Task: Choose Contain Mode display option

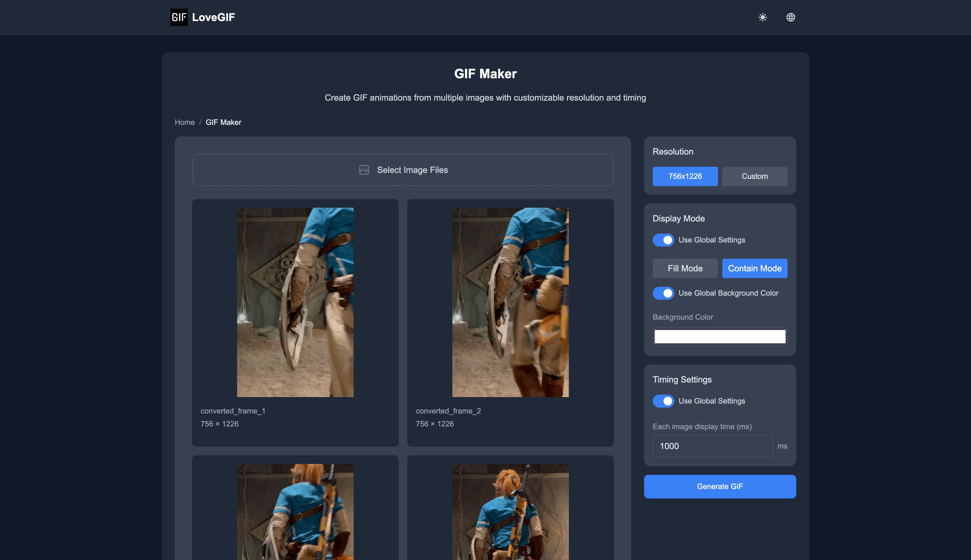Action: [x=754, y=268]
